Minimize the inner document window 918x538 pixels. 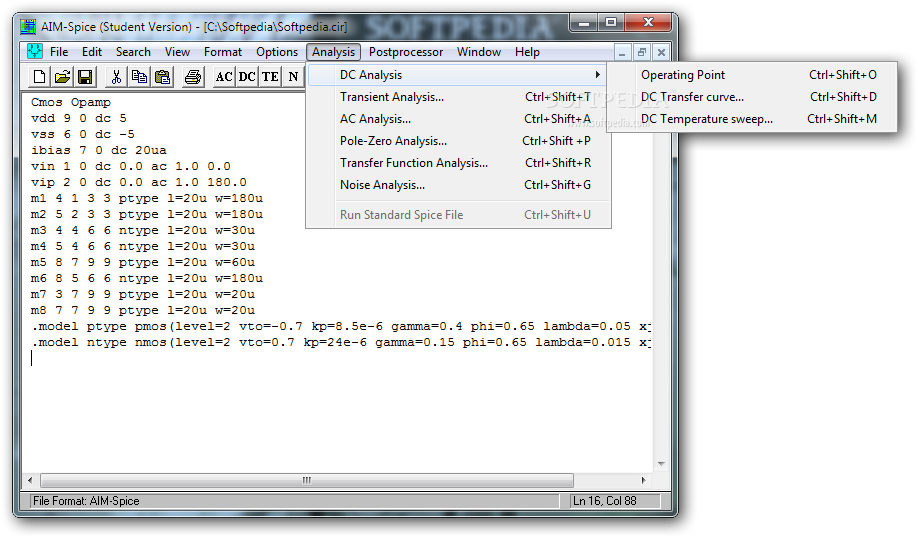pos(622,53)
